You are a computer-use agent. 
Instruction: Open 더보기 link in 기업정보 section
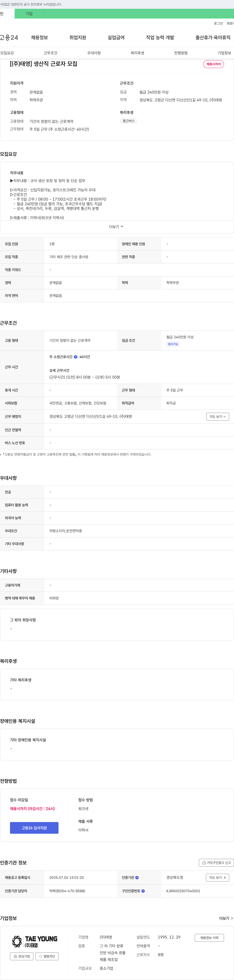226,918
